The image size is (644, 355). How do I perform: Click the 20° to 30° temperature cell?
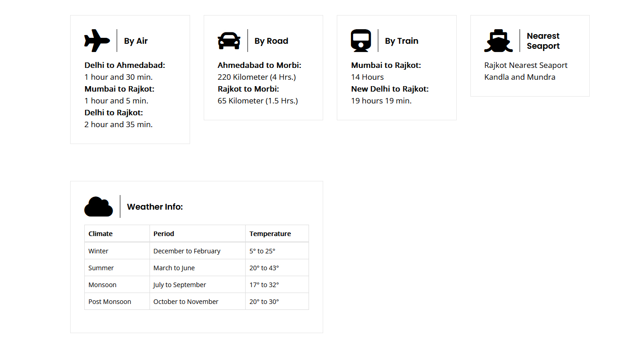pos(264,302)
